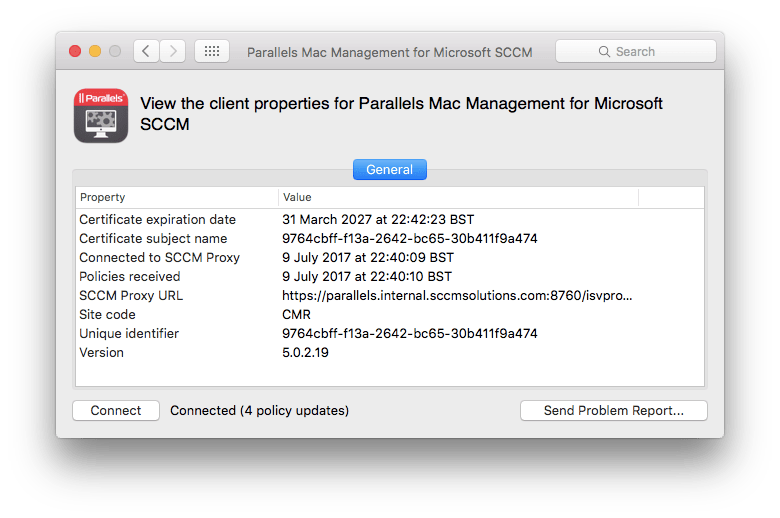Show all preferences grid button
Image resolution: width=780 pixels, height=518 pixels.
[212, 51]
